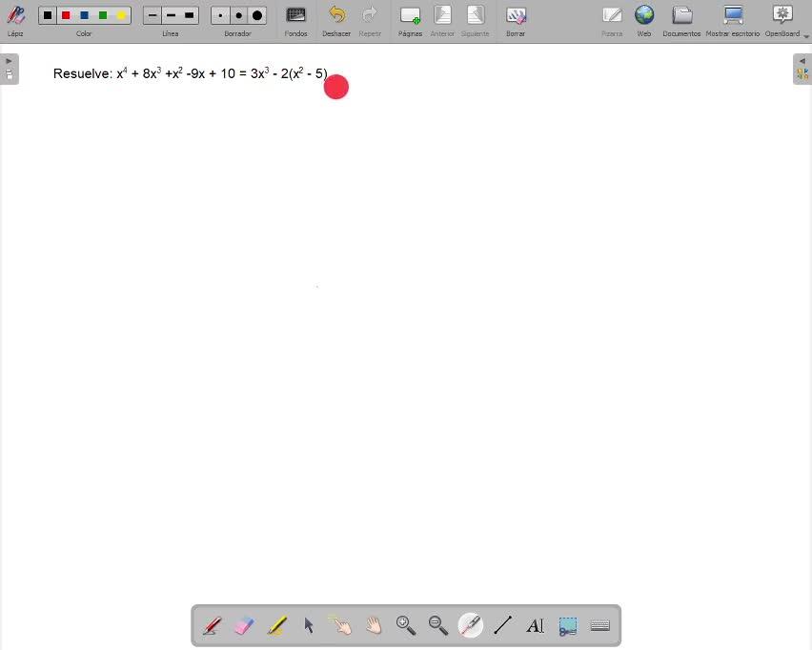Click the zoom out magnifier tool
The height and width of the screenshot is (650, 812).
pos(438,625)
